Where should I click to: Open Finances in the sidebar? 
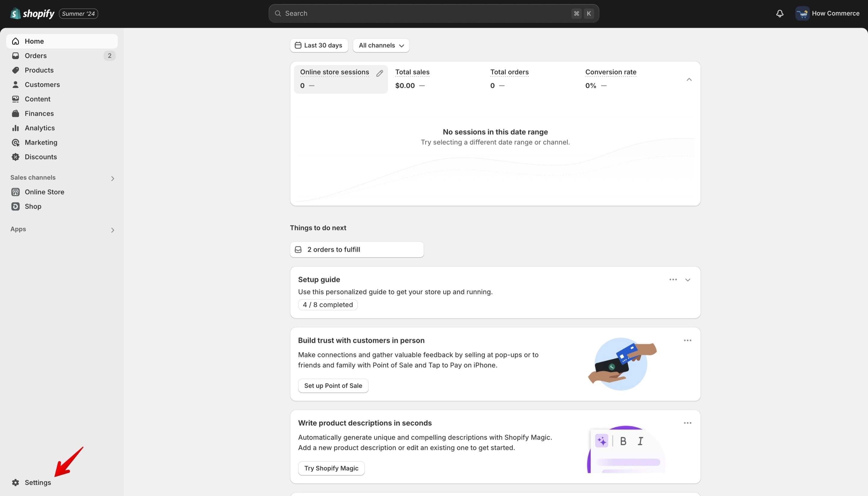[62, 114]
